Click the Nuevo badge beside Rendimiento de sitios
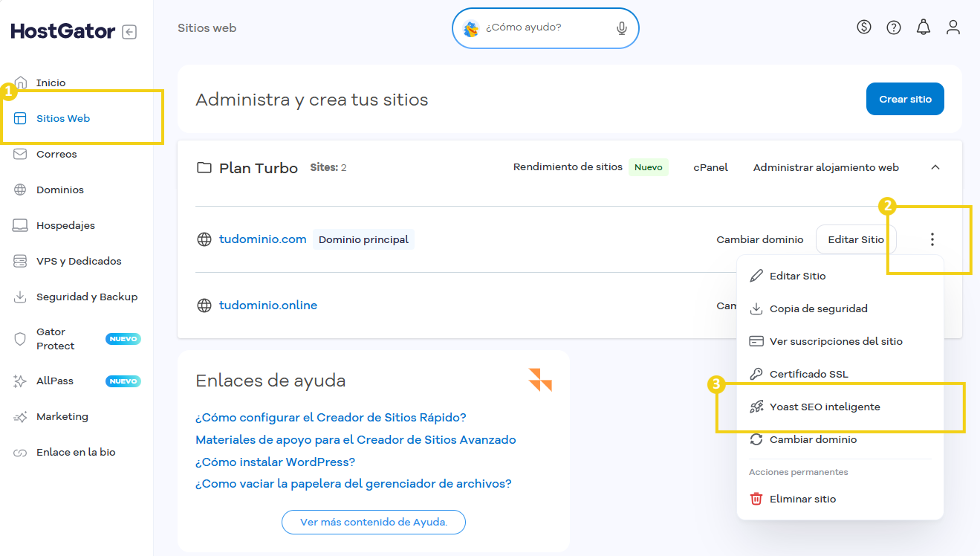Viewport: 980px width, 556px height. tap(649, 167)
